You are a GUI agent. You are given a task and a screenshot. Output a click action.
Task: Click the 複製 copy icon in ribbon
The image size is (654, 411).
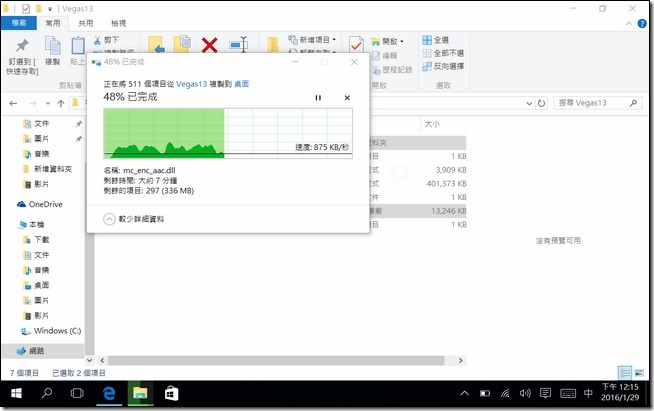tap(53, 45)
